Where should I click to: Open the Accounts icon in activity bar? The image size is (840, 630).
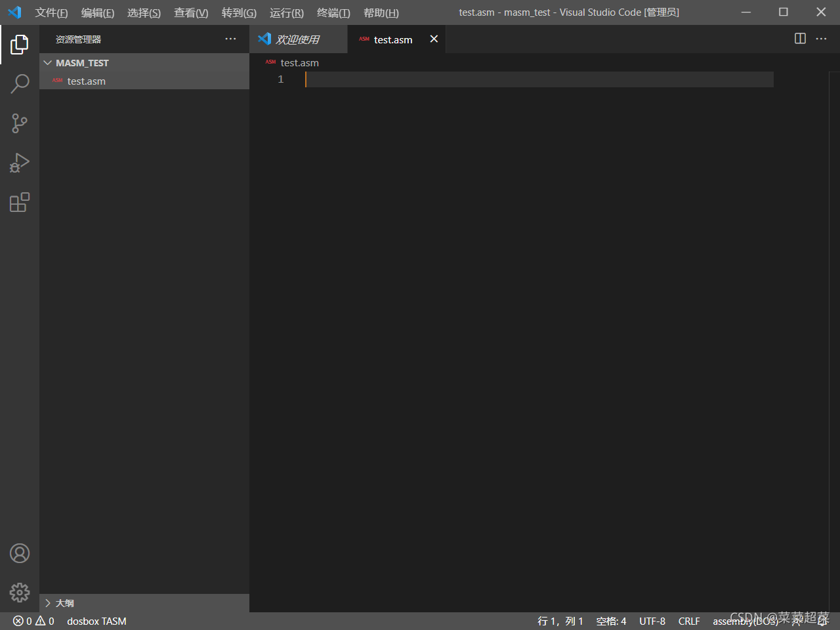pos(20,553)
